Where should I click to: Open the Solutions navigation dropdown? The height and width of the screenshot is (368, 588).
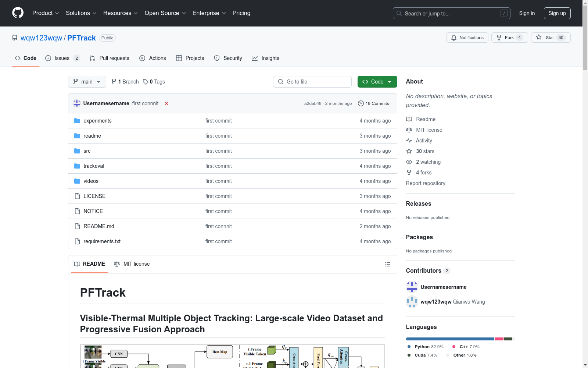[x=81, y=13]
